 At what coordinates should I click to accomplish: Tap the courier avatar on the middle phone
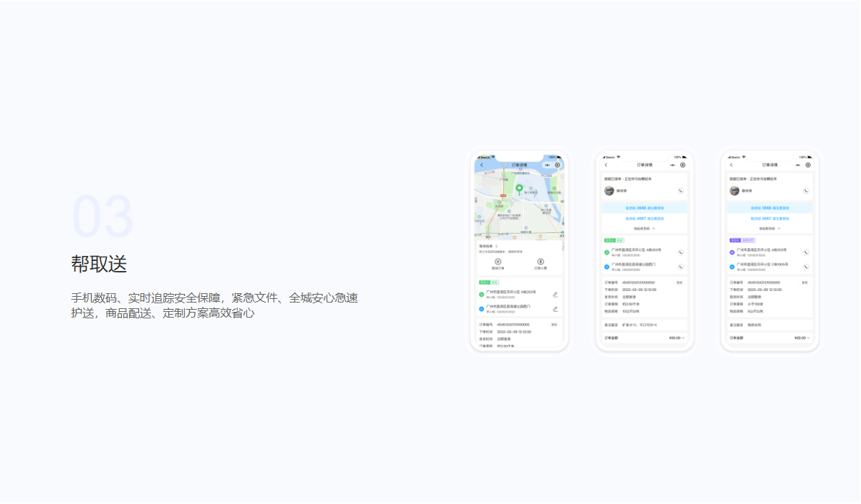tap(609, 191)
